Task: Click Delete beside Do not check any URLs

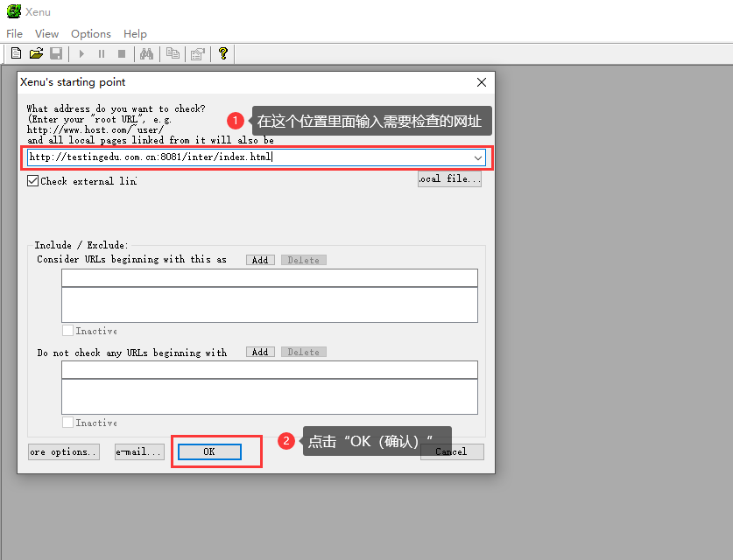Action: (304, 352)
